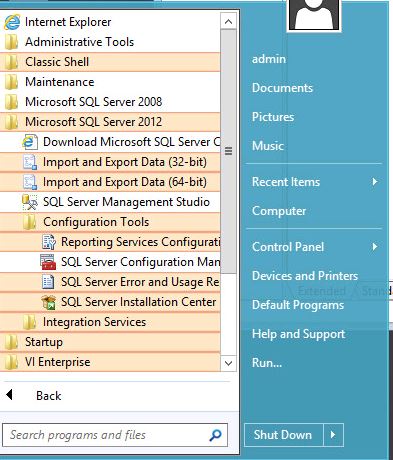
Task: Open SQL Server Error and Usage Reporting text
Action: pos(140,282)
